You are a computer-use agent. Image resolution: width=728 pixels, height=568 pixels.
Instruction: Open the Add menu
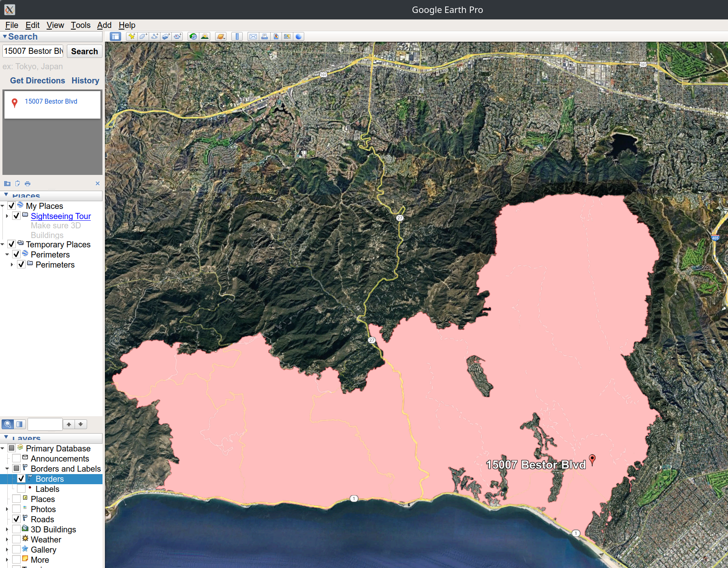[104, 25]
